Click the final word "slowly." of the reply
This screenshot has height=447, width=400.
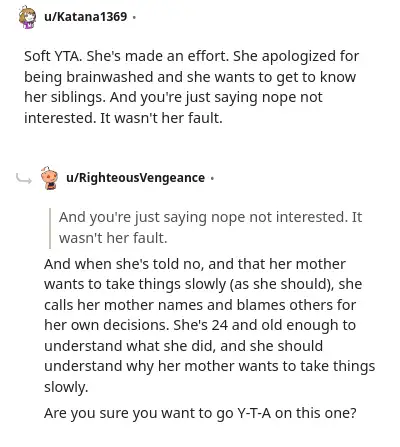pyautogui.click(x=66, y=387)
